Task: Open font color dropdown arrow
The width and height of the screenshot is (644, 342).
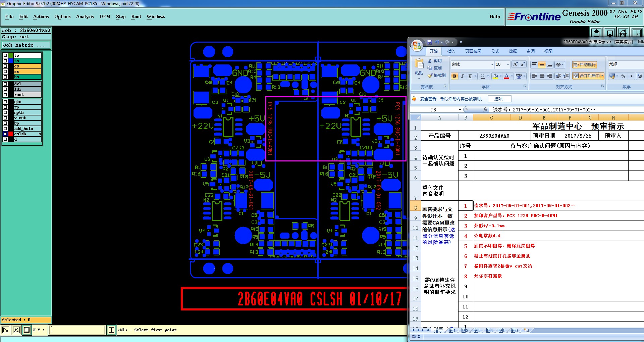Action: click(x=512, y=76)
